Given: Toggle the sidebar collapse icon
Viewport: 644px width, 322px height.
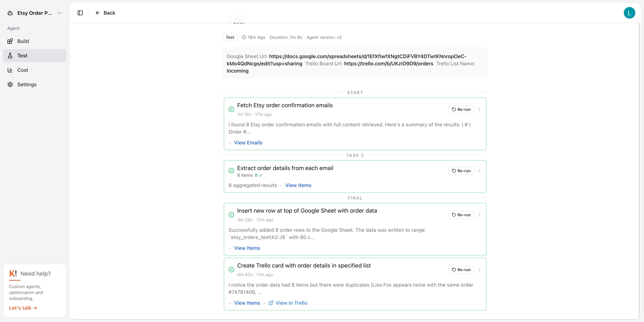Looking at the screenshot, I should click(80, 13).
